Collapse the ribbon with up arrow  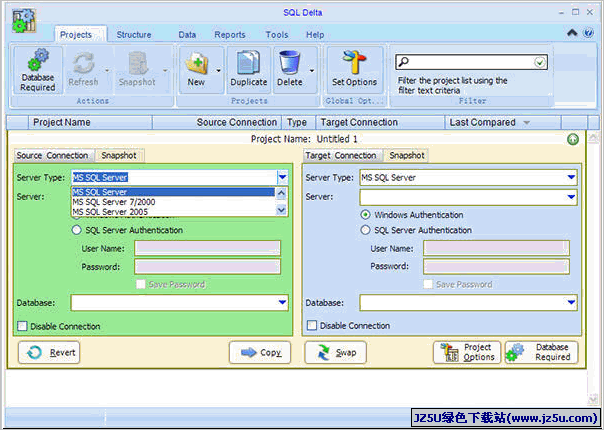coord(572,33)
